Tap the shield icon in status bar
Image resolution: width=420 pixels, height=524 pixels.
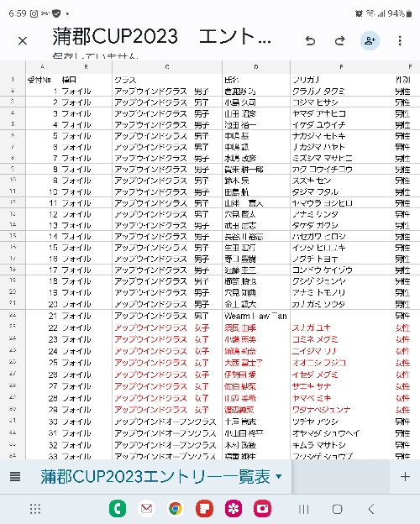point(56,13)
